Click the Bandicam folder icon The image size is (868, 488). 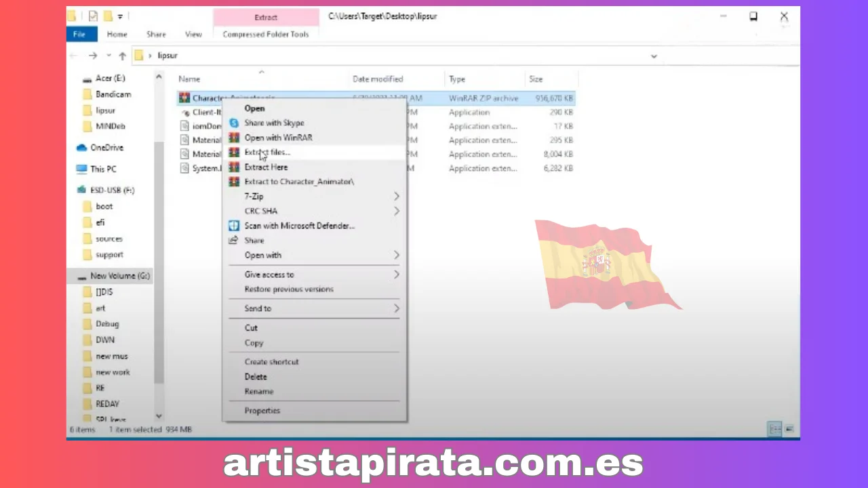pos(87,94)
